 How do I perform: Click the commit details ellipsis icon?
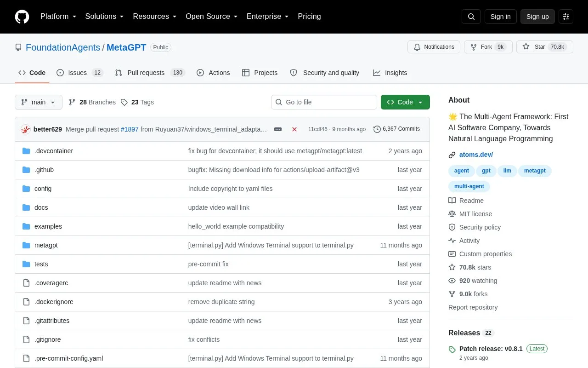pyautogui.click(x=278, y=129)
